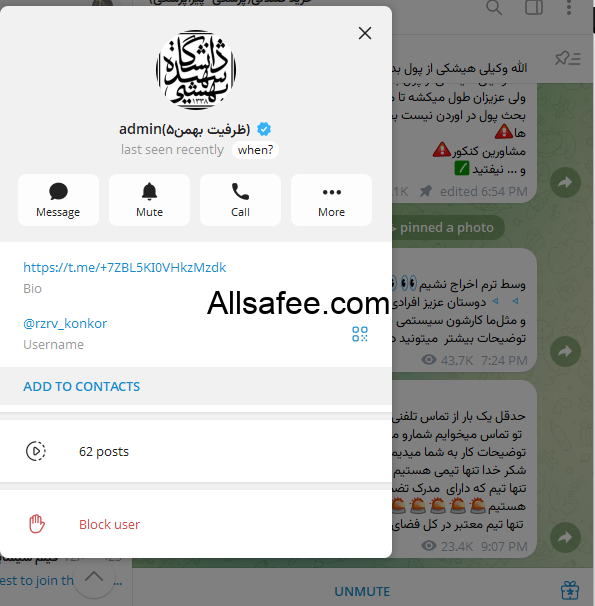
Task: Open Message chat with admin
Action: tap(58, 200)
